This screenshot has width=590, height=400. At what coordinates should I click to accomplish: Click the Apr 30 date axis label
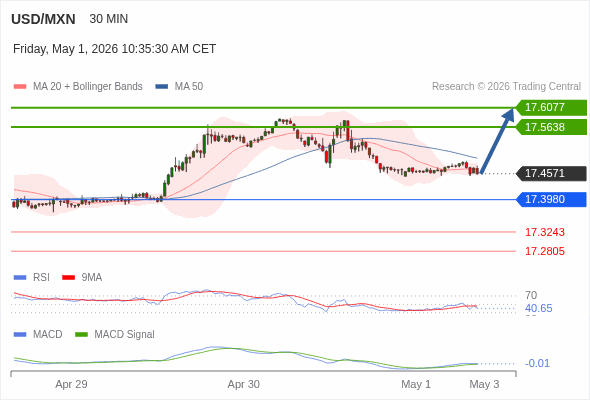tap(244, 385)
